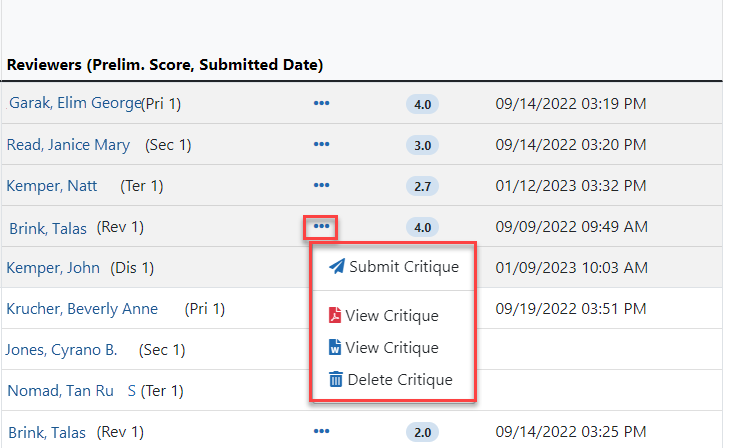
Task: Click score badge 4.0 in Brink row
Action: (422, 227)
